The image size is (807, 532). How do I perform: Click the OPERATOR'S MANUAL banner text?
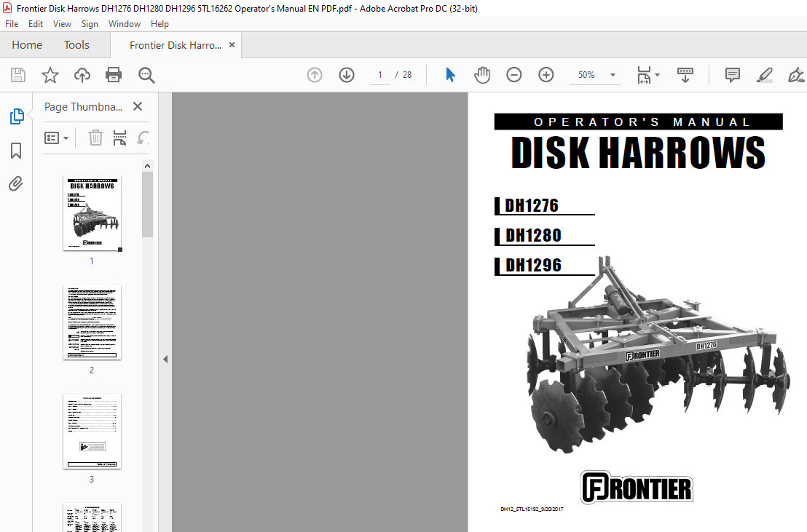tap(642, 122)
